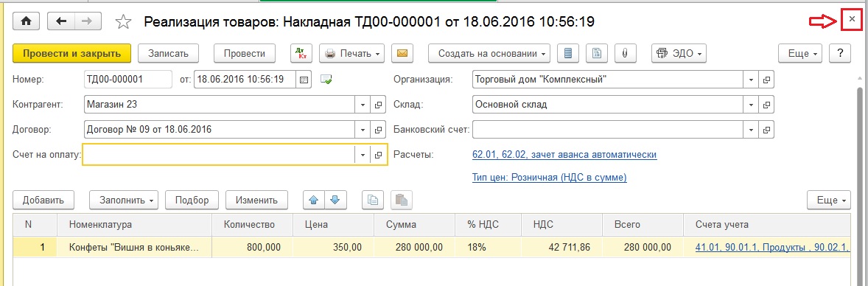
Task: Expand Организация dropdown list
Action: (x=751, y=80)
